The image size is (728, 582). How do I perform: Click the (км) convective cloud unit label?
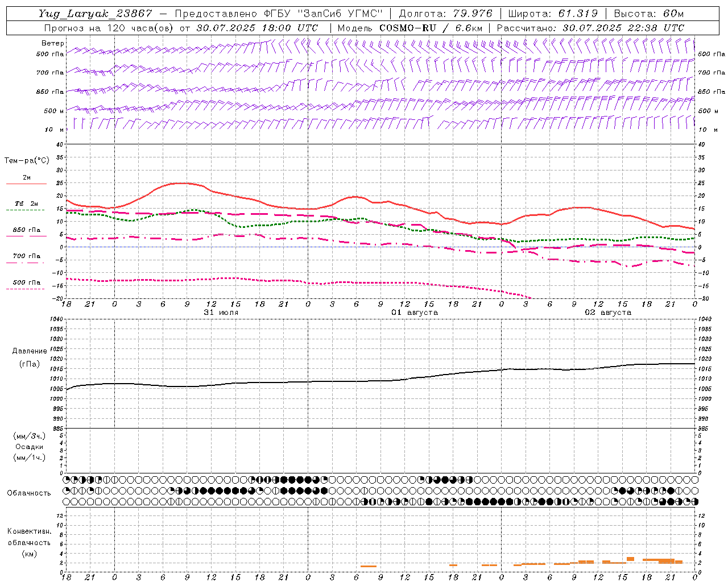click(x=30, y=554)
